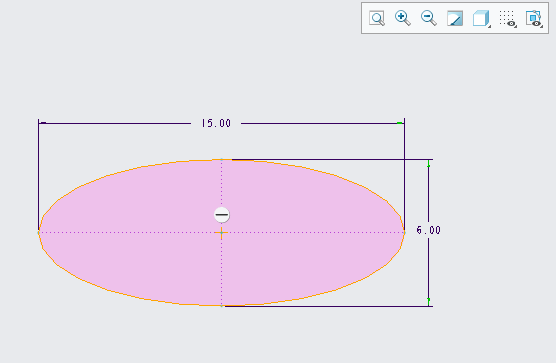The height and width of the screenshot is (363, 556).
Task: Select the ellipse center cross marker
Action: coord(222,233)
